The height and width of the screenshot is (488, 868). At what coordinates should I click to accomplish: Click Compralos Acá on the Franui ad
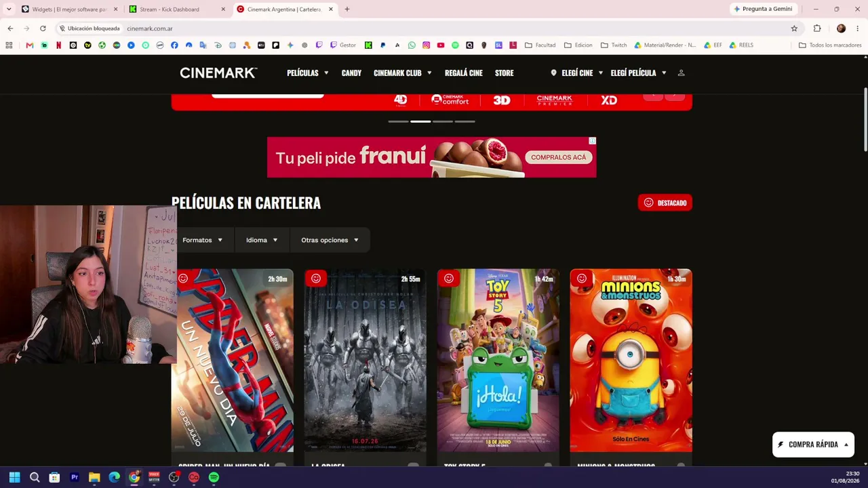coord(559,157)
